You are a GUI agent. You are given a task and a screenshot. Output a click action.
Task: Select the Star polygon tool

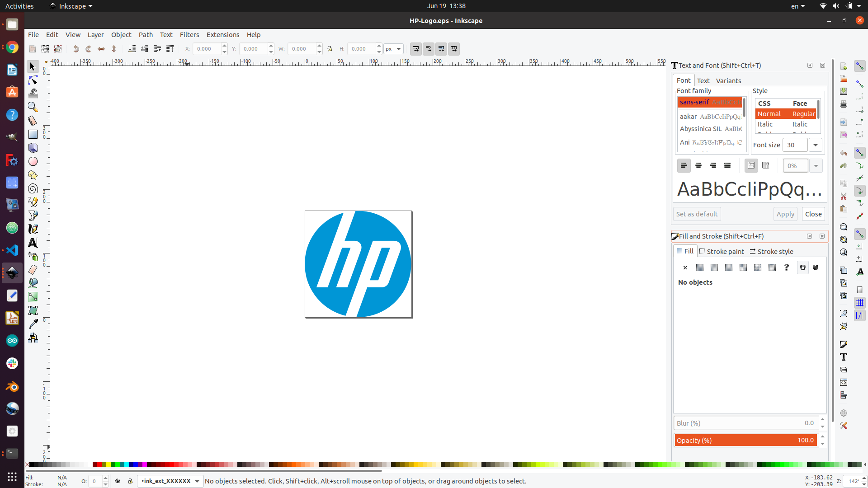(x=33, y=175)
